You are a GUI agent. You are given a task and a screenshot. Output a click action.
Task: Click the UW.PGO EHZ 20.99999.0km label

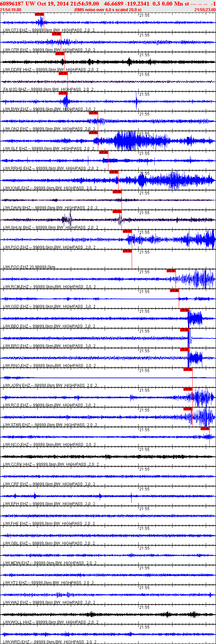click(x=29, y=267)
